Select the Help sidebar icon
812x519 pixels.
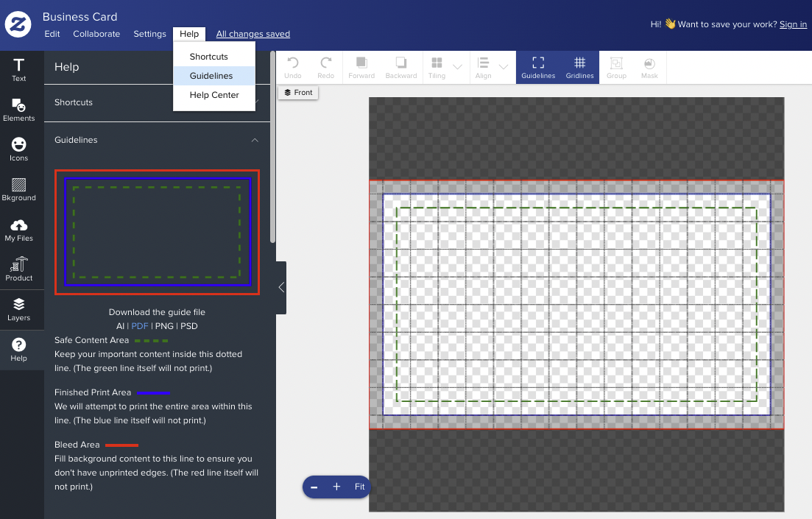click(x=18, y=350)
